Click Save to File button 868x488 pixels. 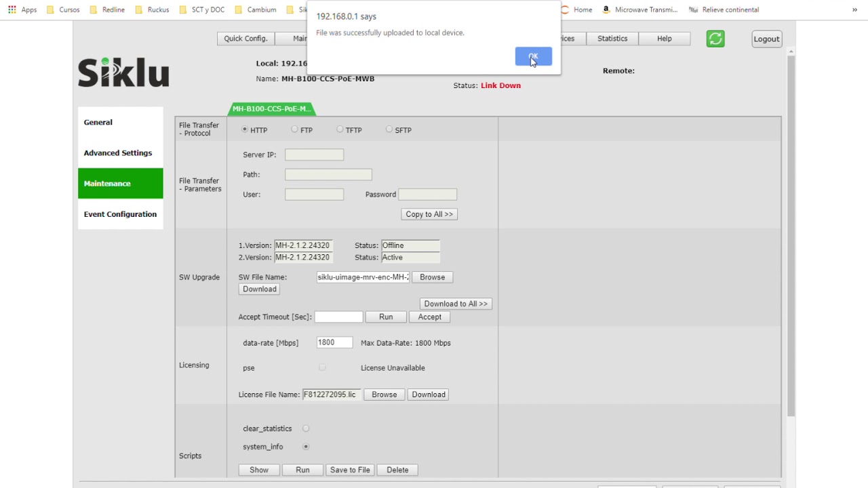(x=350, y=470)
